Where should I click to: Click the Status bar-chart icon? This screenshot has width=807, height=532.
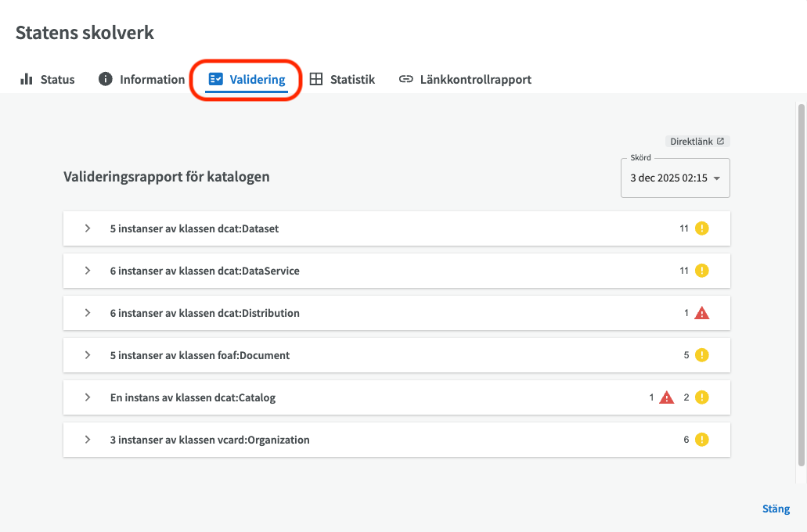27,79
